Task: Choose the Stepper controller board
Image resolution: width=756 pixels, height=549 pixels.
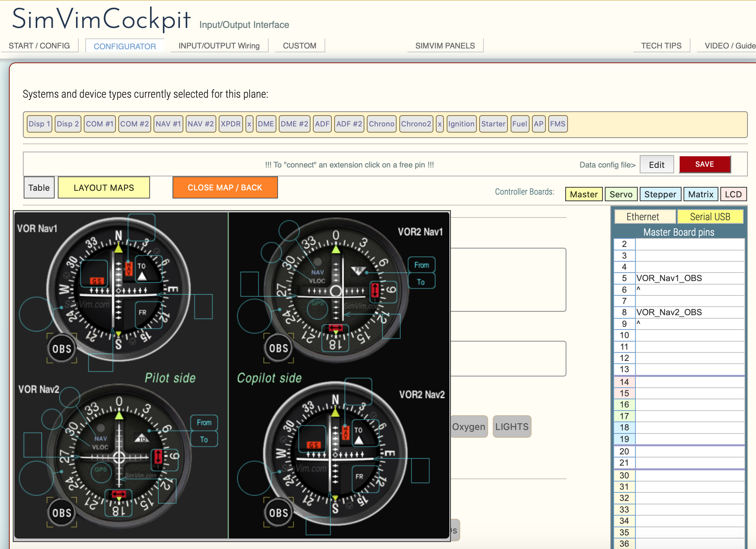Action: click(660, 194)
